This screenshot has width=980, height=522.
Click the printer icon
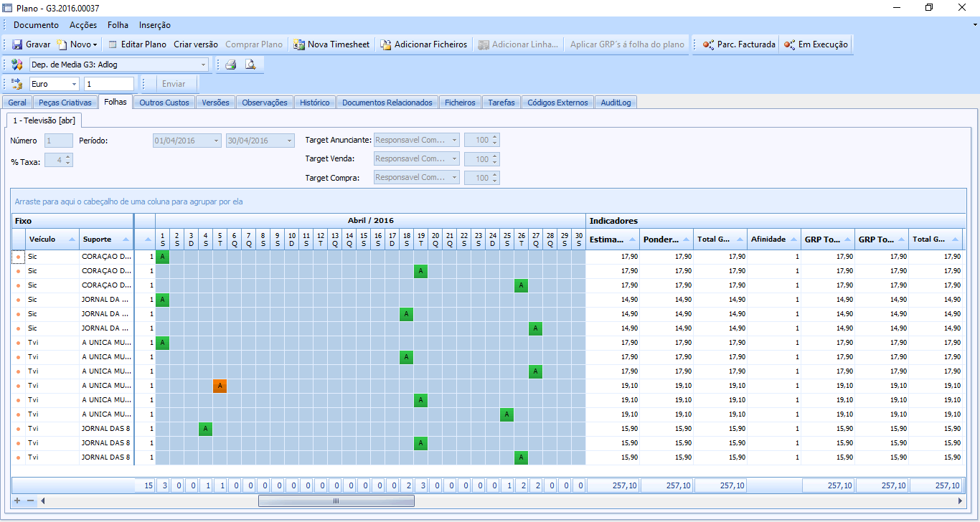pyautogui.click(x=230, y=65)
